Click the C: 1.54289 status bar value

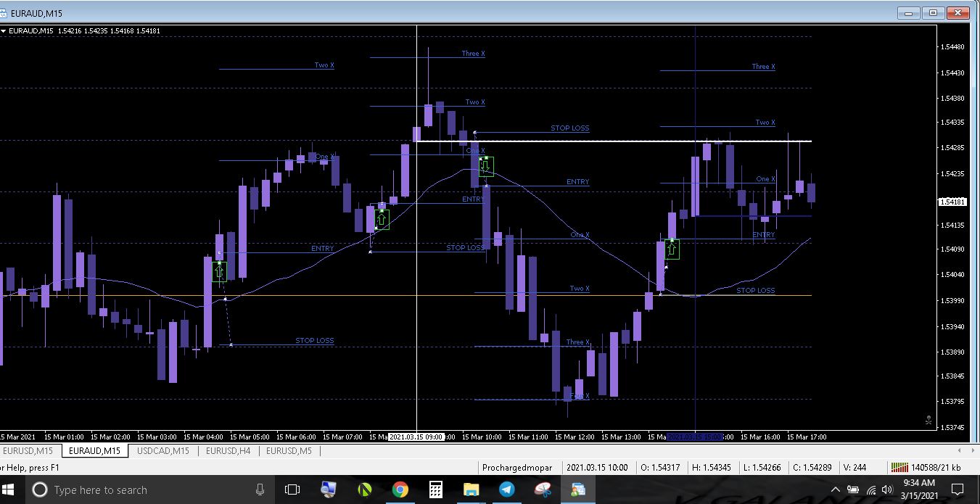[x=811, y=468]
